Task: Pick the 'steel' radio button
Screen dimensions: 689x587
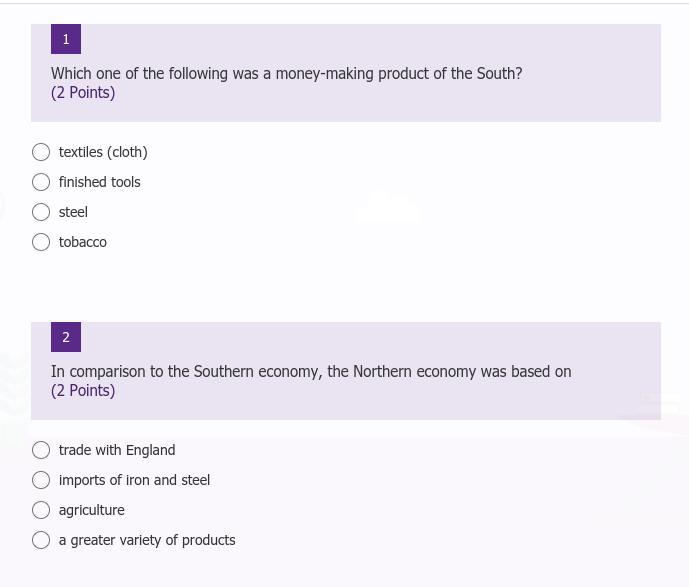Action: [41, 212]
